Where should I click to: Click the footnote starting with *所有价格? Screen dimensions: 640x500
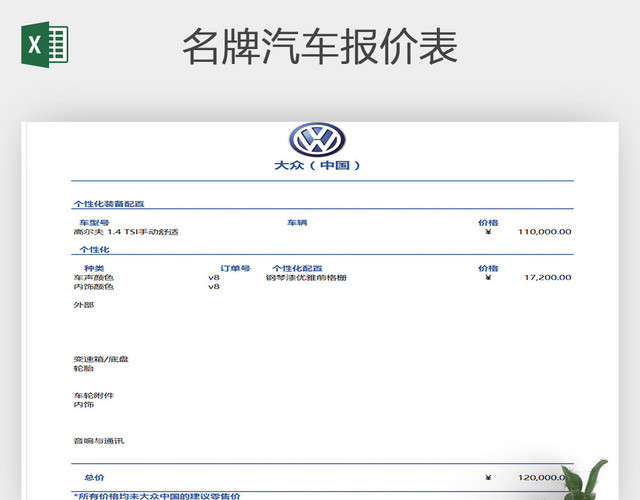[x=157, y=496]
